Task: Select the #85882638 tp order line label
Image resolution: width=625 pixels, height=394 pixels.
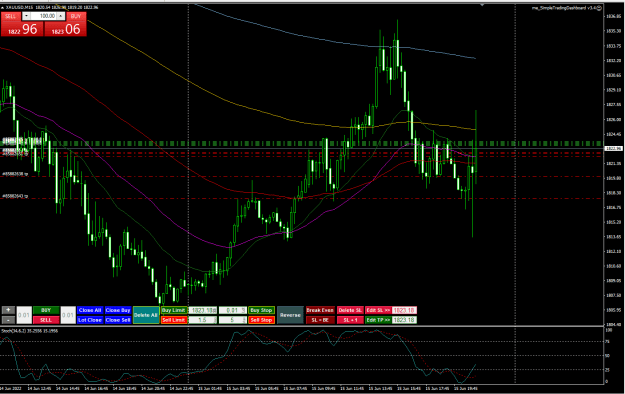Action: pos(15,174)
